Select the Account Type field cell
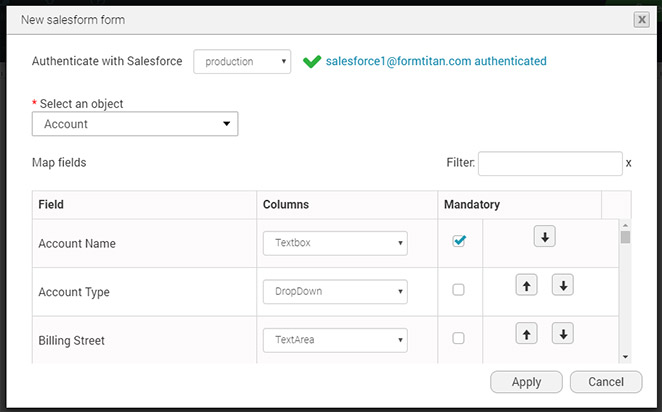Viewport: 662px width, 412px height. 144,292
